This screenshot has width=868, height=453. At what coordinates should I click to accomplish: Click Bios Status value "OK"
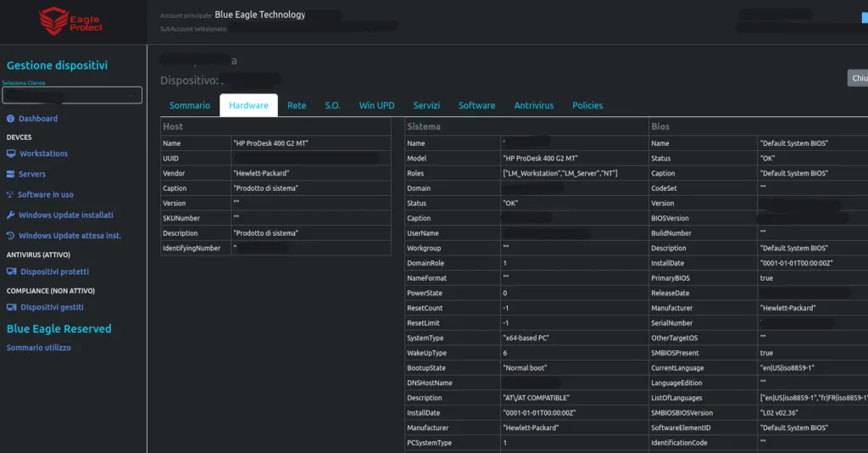(x=767, y=158)
